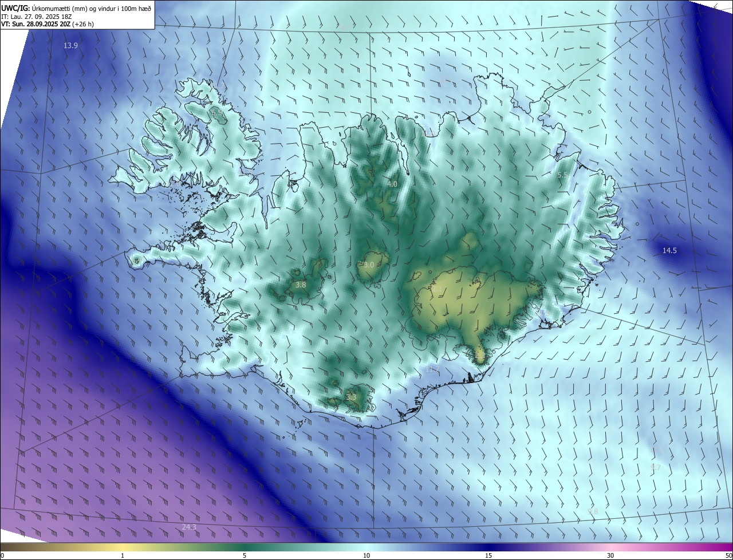Click the 5.5 value label on the map

click(562, 175)
